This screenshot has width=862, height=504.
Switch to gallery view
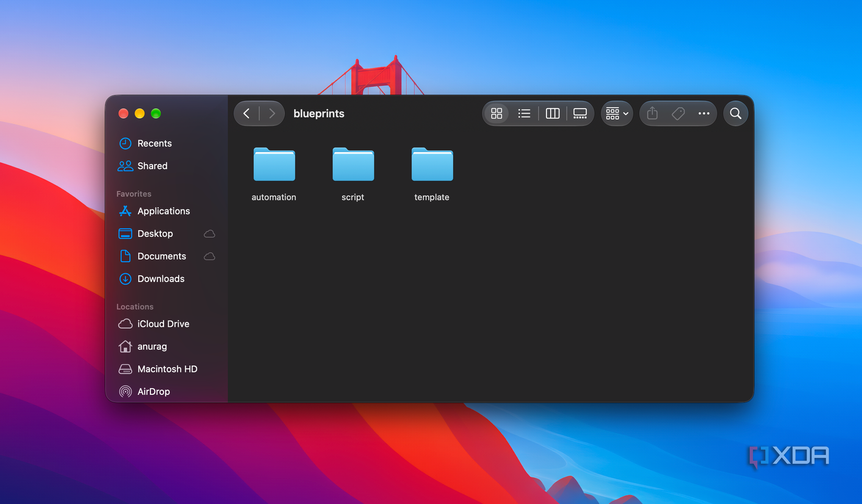pos(580,113)
